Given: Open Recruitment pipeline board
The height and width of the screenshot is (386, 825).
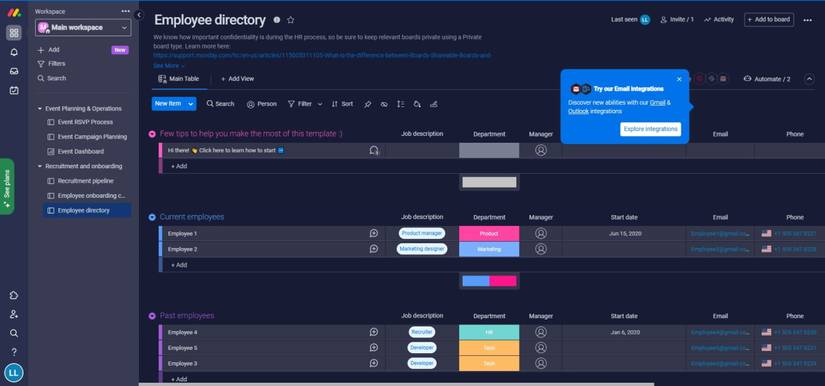Looking at the screenshot, I should (x=85, y=181).
